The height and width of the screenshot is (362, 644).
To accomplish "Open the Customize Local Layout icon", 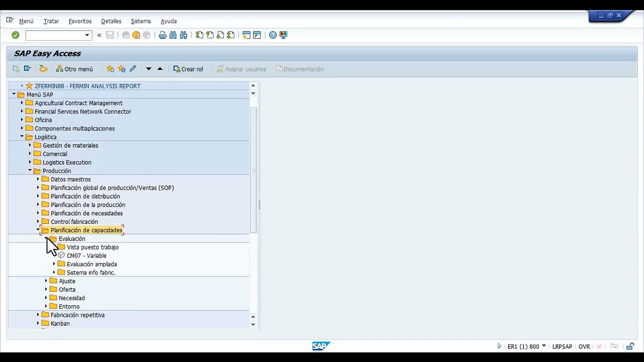I will click(283, 35).
